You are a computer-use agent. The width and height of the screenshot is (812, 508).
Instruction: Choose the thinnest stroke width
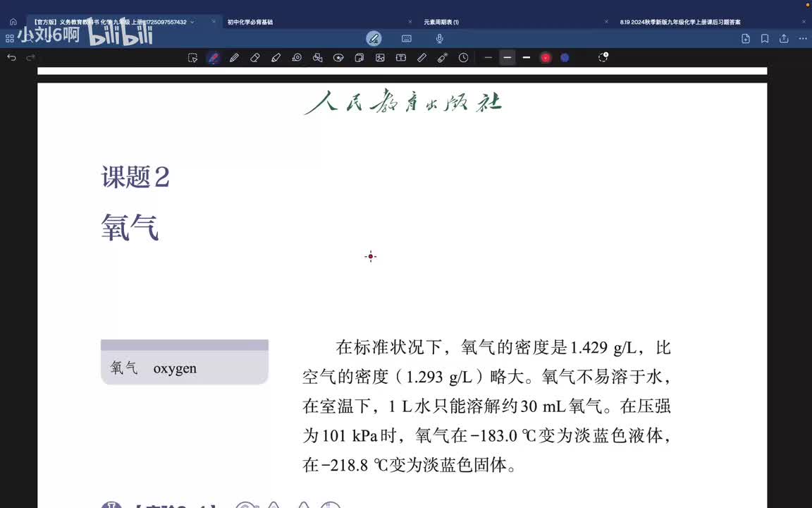pyautogui.click(x=488, y=58)
